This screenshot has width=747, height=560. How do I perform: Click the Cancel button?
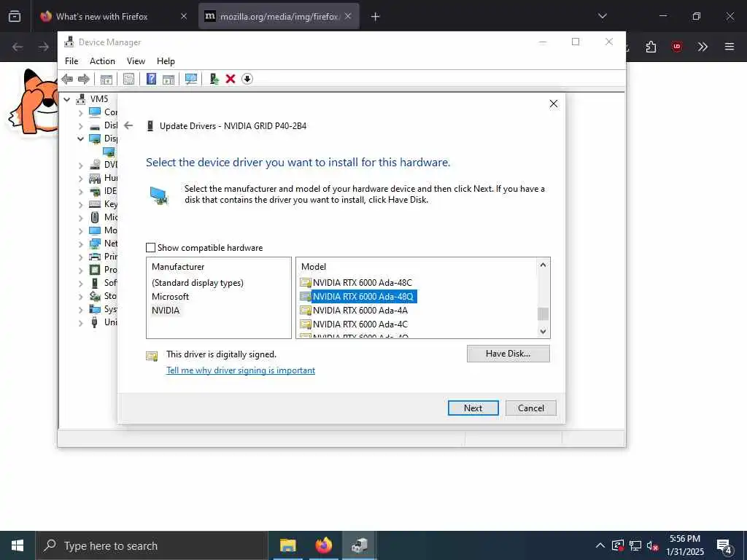click(531, 408)
